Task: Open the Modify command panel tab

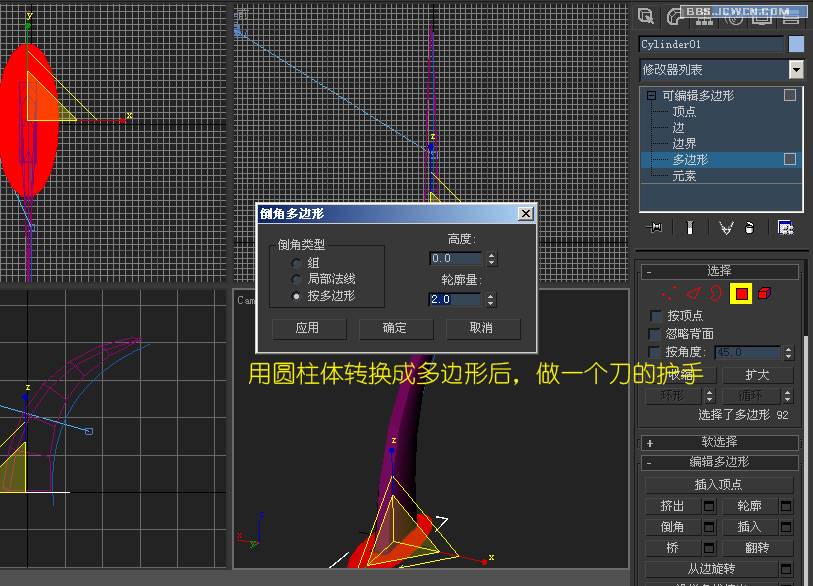Action: click(x=675, y=17)
